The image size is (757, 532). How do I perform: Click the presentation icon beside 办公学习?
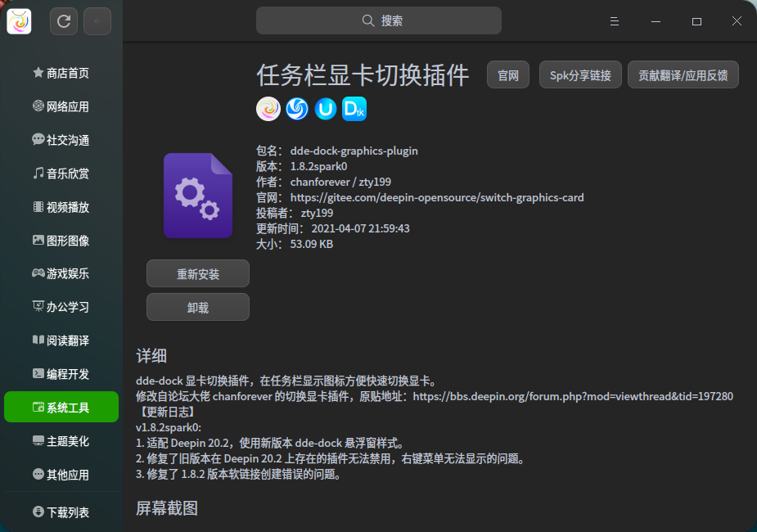point(38,306)
